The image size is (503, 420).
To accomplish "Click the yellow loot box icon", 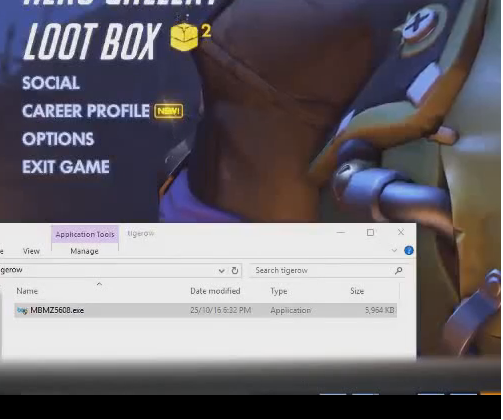I will click(x=184, y=37).
